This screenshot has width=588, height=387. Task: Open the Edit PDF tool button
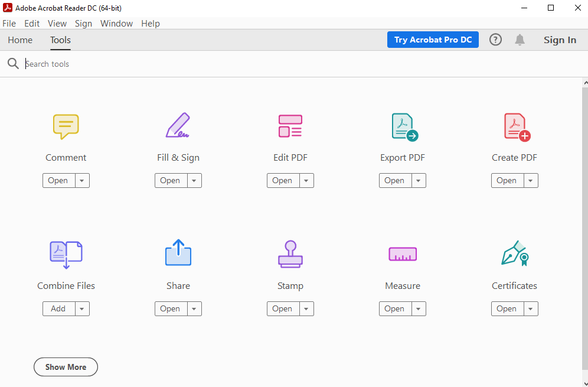point(283,181)
